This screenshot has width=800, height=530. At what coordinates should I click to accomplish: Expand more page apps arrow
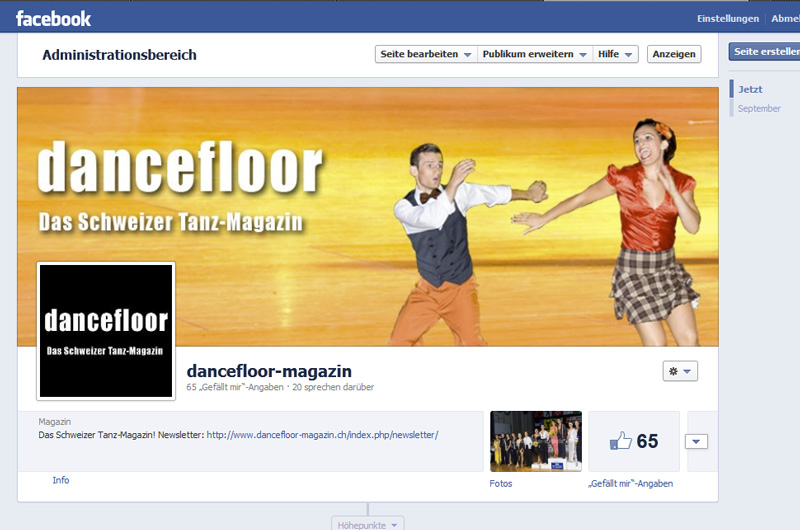(696, 441)
